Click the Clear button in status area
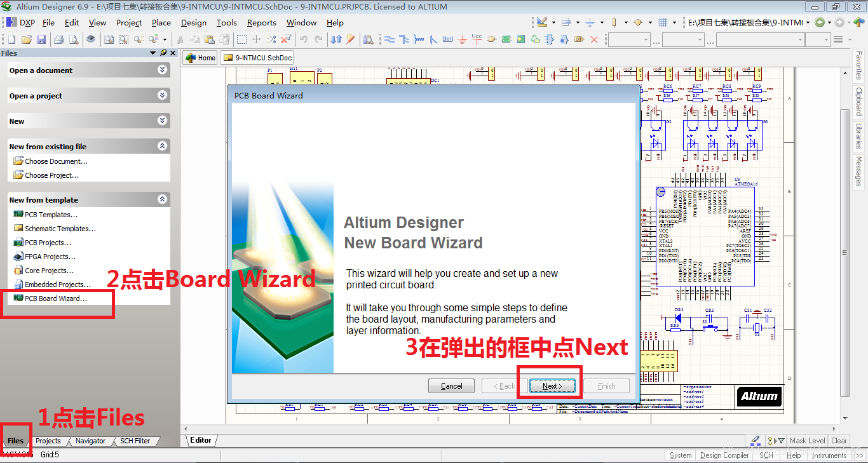Viewport: 868px width, 463px height. (839, 441)
